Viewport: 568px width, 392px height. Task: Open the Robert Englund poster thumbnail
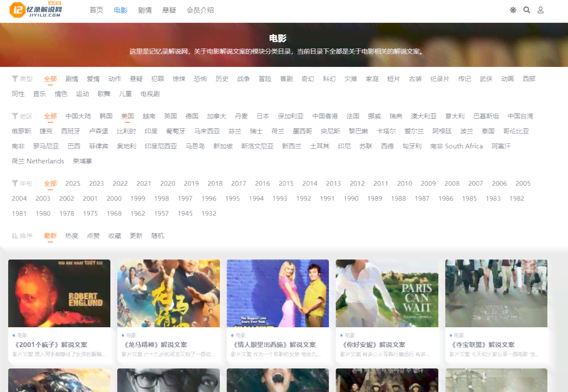[59, 293]
